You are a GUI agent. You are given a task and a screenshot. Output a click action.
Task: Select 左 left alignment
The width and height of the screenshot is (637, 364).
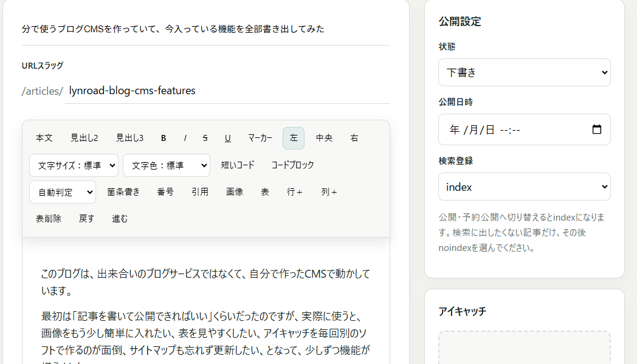tap(294, 138)
